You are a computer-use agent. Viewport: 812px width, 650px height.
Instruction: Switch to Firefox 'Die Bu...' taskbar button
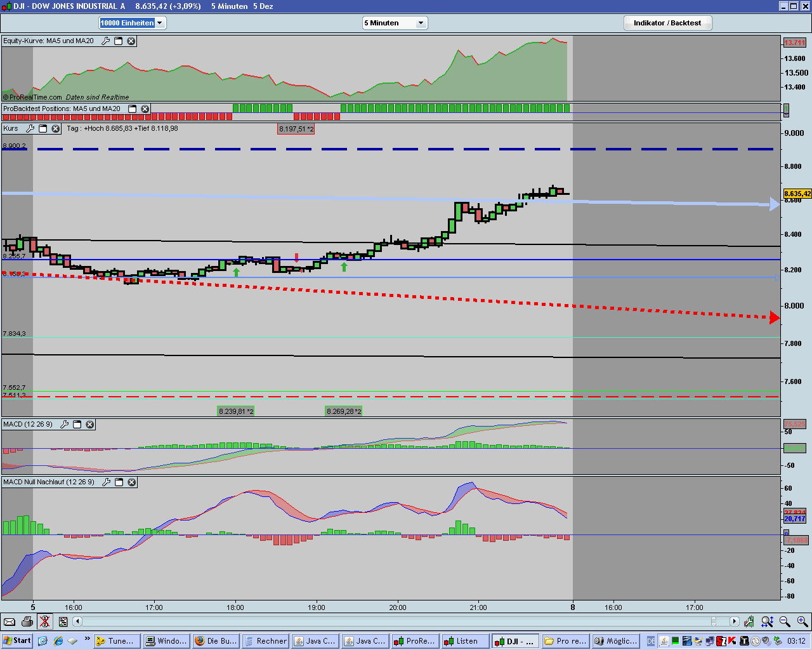(x=216, y=641)
